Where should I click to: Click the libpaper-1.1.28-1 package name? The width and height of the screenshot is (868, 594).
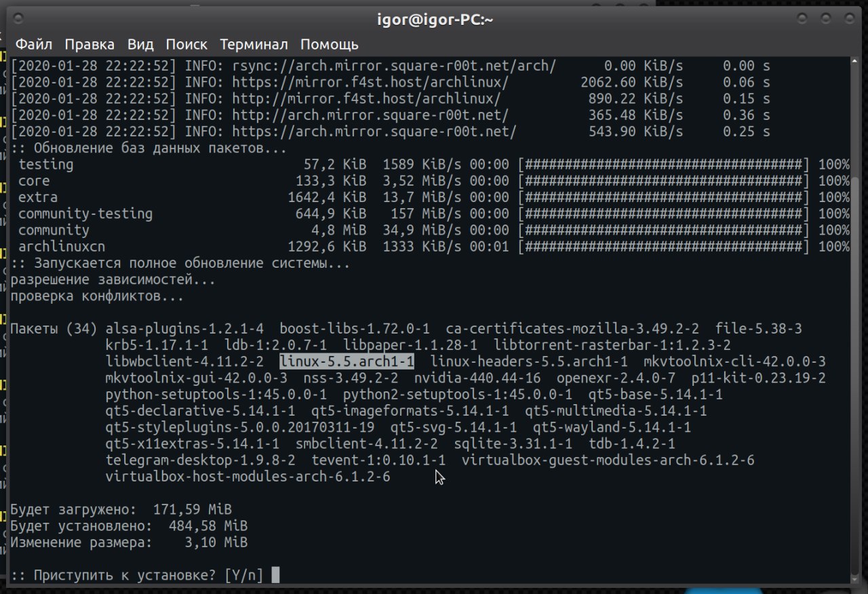(410, 345)
